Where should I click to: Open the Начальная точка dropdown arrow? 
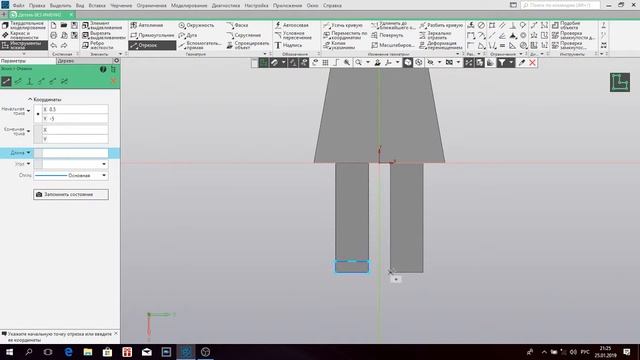pos(29,111)
